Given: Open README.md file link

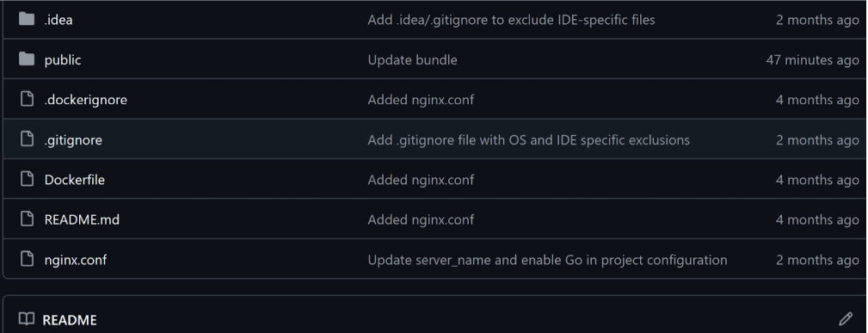Looking at the screenshot, I should click(x=82, y=219).
